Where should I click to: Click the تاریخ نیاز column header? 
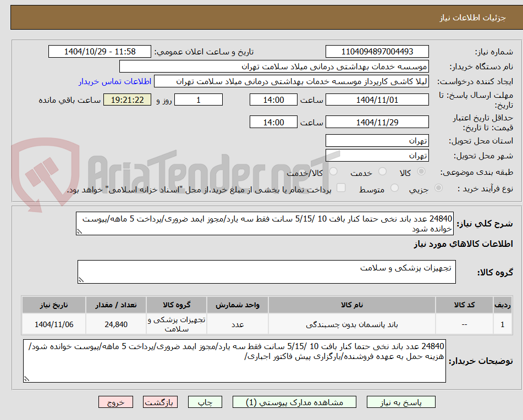tap(54, 305)
